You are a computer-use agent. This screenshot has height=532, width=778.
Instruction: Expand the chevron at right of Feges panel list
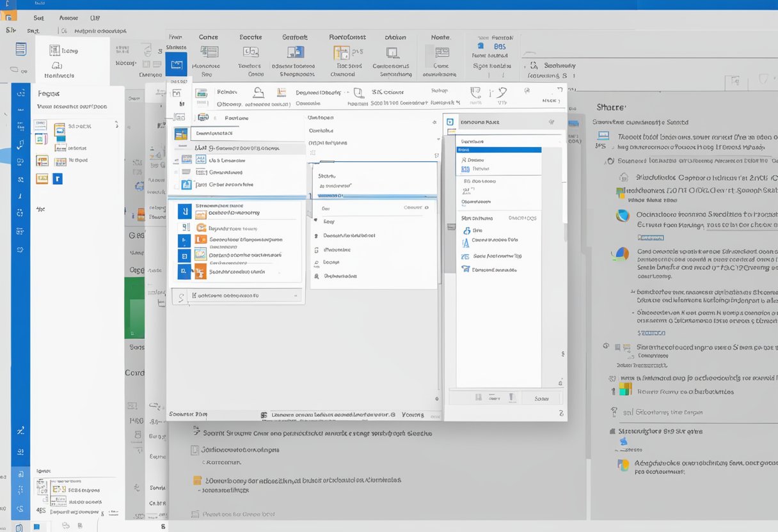pyautogui.click(x=116, y=125)
